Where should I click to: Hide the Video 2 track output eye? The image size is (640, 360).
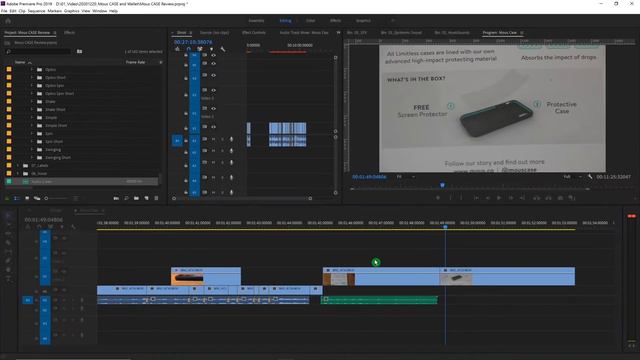tap(213, 108)
